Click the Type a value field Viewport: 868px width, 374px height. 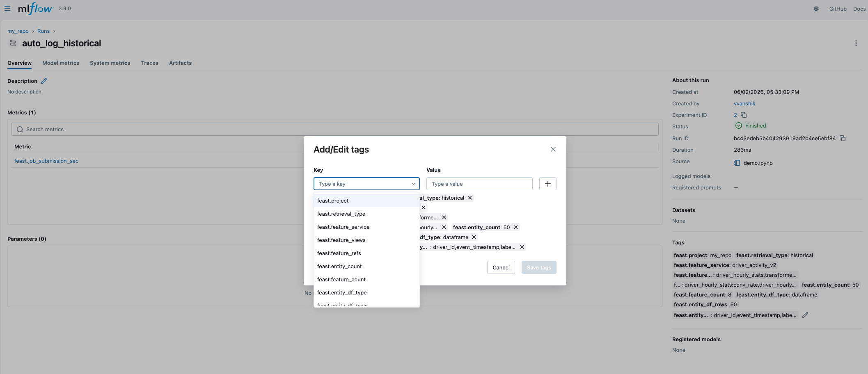click(479, 184)
